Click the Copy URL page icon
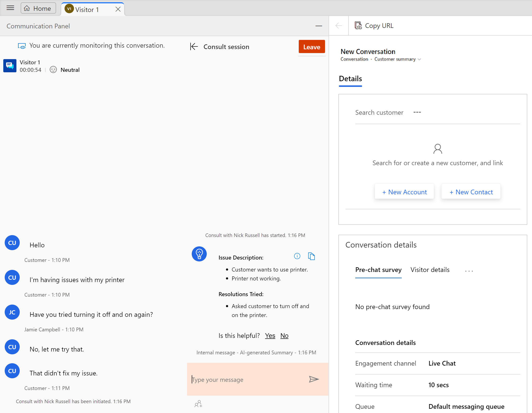The image size is (532, 413). (x=358, y=26)
